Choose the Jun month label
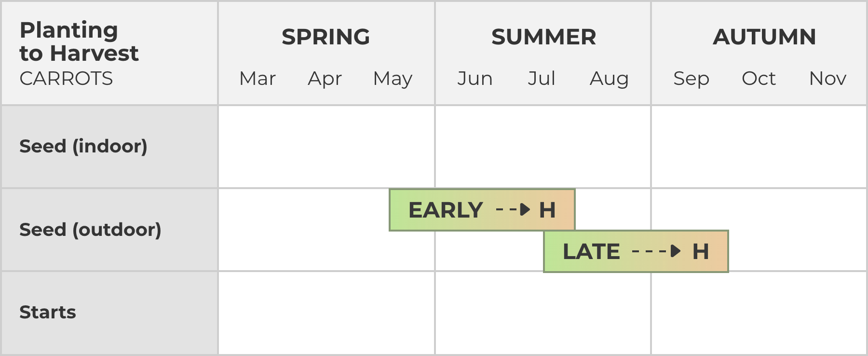The width and height of the screenshot is (868, 356). pos(475,79)
